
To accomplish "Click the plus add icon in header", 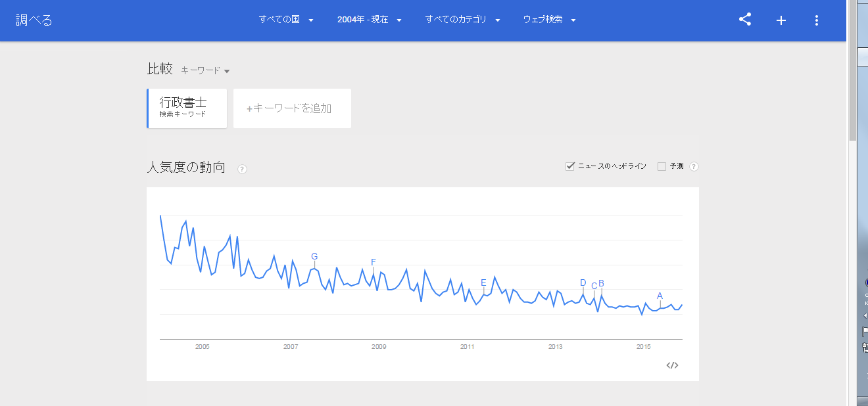I will (x=781, y=20).
